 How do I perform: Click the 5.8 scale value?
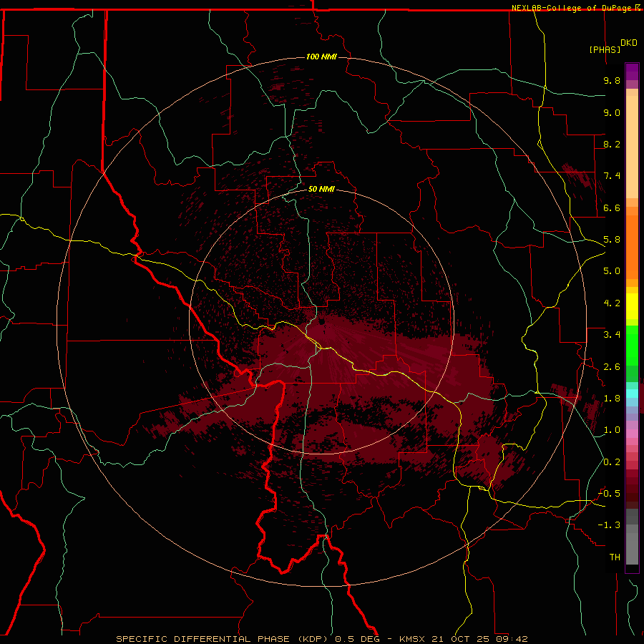click(612, 240)
